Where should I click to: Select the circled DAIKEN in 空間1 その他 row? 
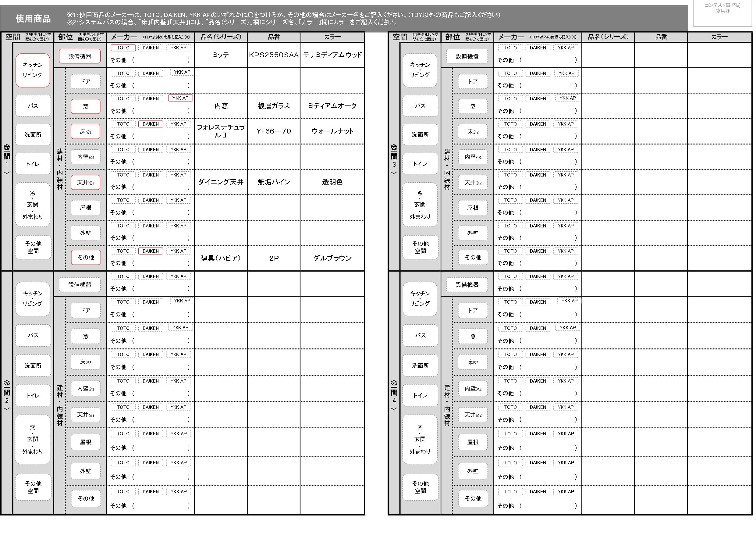[151, 251]
